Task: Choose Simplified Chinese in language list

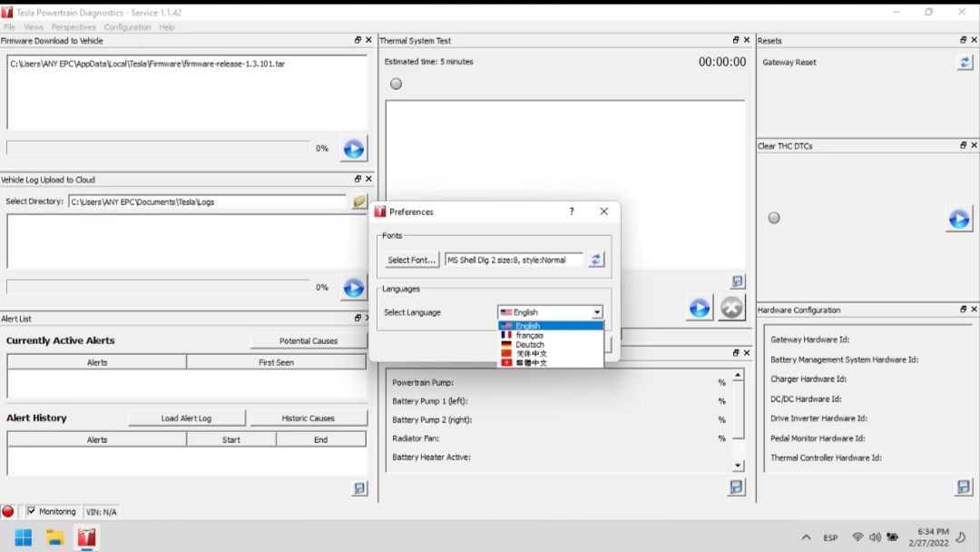Action: pos(551,353)
